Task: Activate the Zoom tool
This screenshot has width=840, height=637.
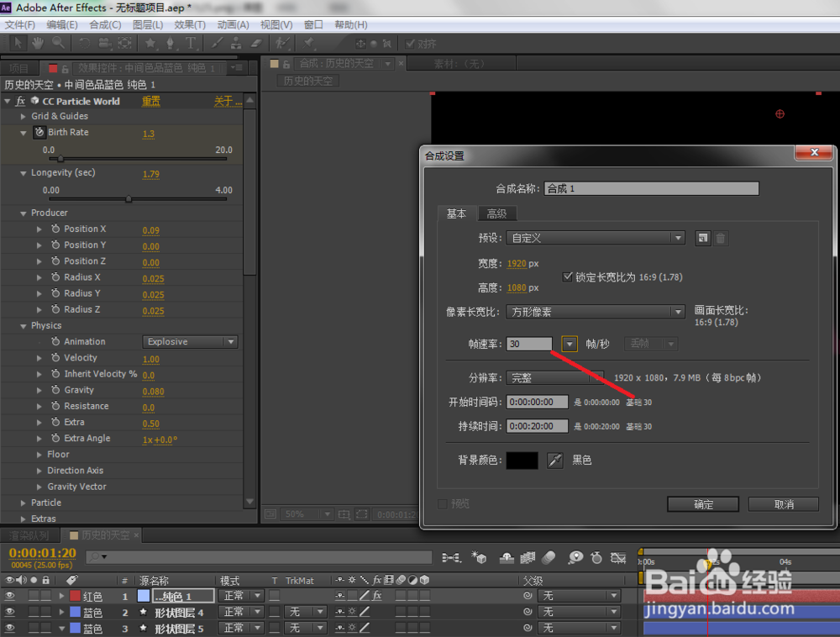Action: click(x=57, y=43)
